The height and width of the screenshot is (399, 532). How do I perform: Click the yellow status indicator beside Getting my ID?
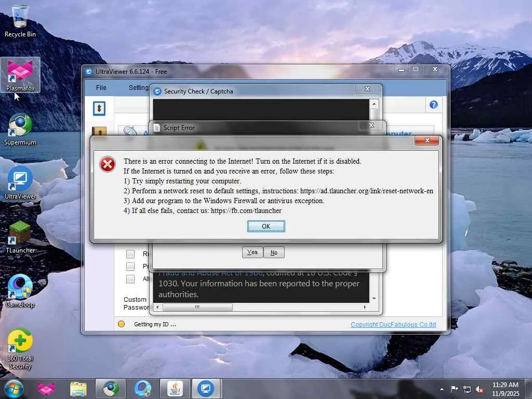coord(121,324)
